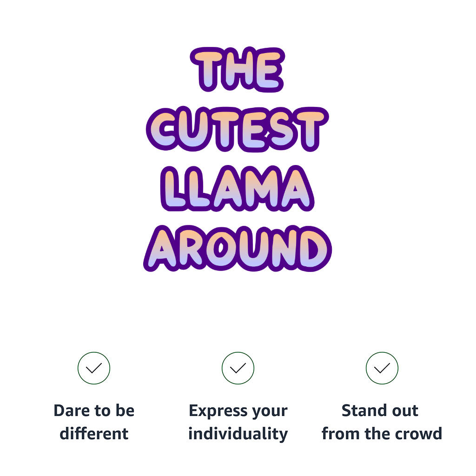Click the checkmark above "Express your individuality"
The height and width of the screenshot is (476, 476).
(238, 368)
